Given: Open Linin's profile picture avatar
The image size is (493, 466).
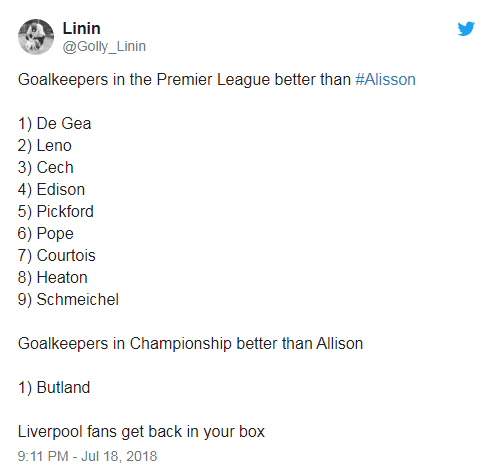Looking at the screenshot, I should click(x=36, y=37).
